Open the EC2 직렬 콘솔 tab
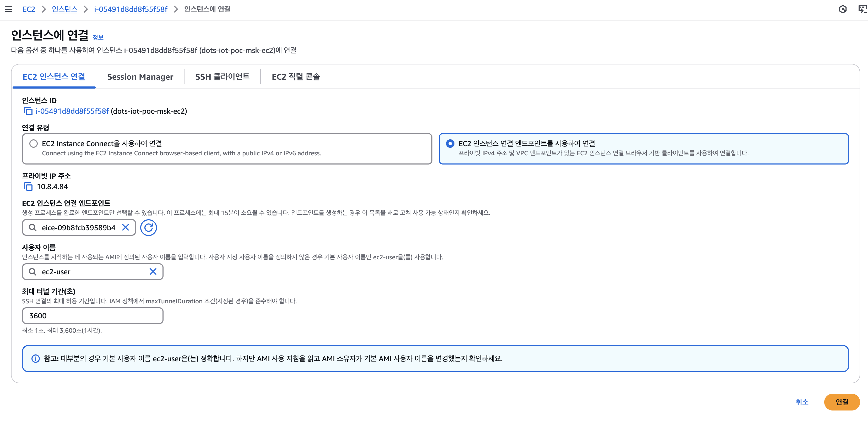868x427 pixels. [x=296, y=77]
